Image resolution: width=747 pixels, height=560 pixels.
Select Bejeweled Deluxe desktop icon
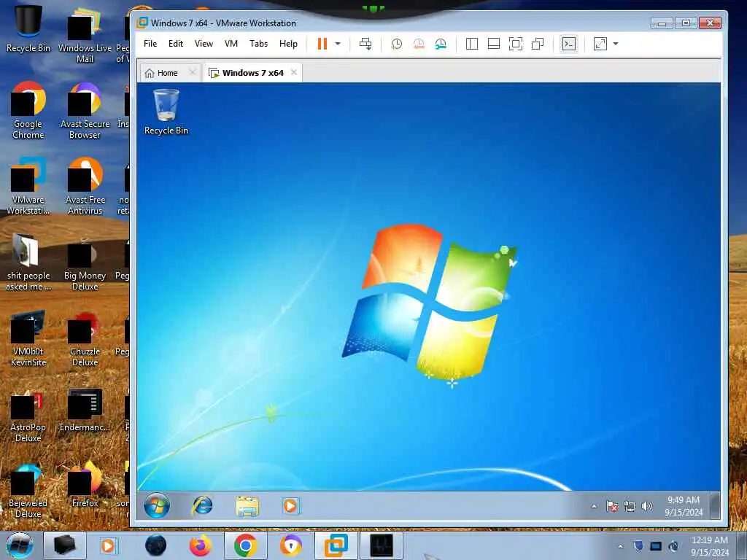pyautogui.click(x=28, y=491)
